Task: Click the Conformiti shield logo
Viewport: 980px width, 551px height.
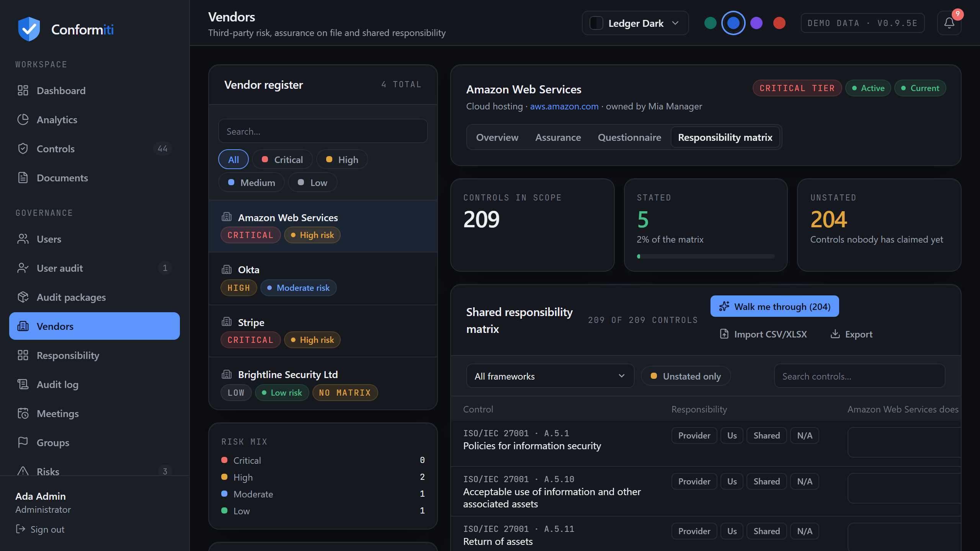Action: click(29, 29)
